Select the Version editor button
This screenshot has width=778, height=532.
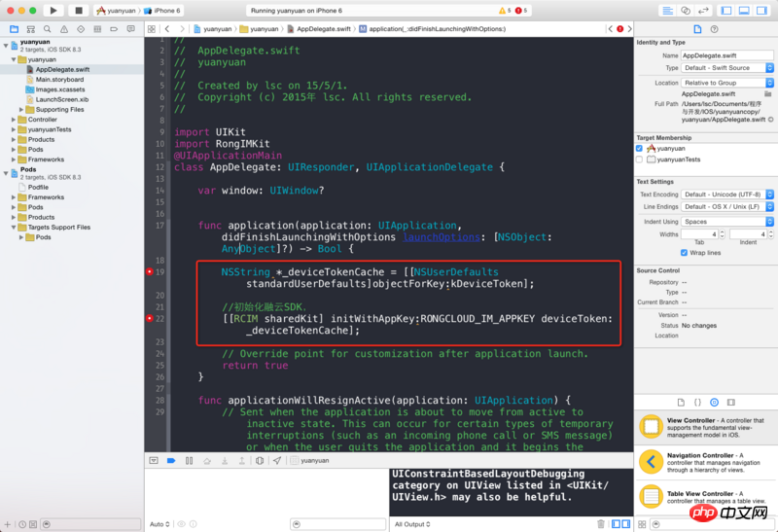coord(703,11)
